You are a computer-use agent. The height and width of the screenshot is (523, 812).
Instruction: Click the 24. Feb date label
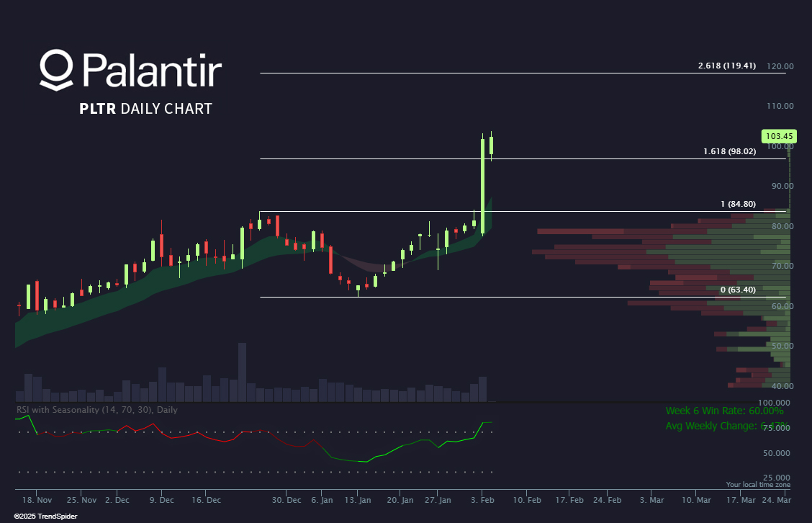pyautogui.click(x=607, y=500)
